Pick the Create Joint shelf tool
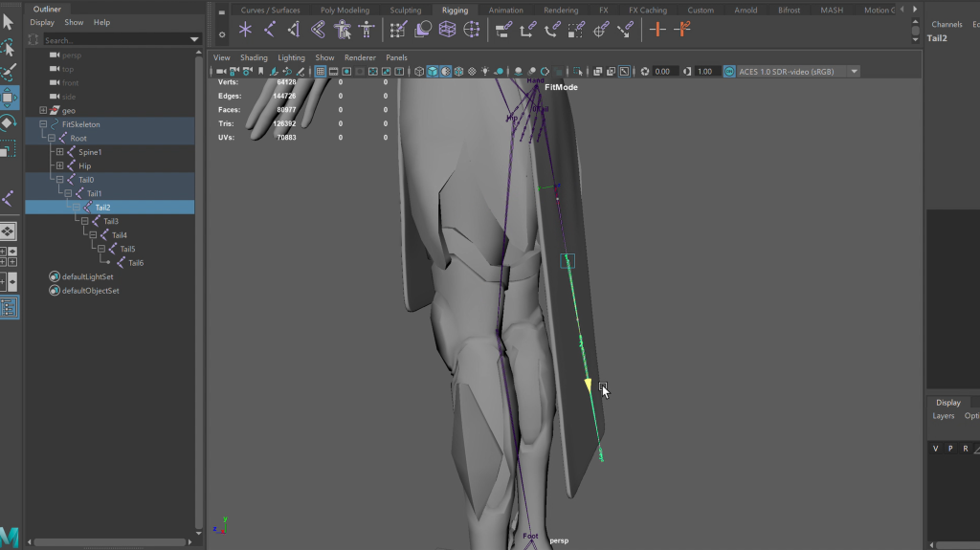Viewport: 980px width, 550px height. tap(269, 30)
